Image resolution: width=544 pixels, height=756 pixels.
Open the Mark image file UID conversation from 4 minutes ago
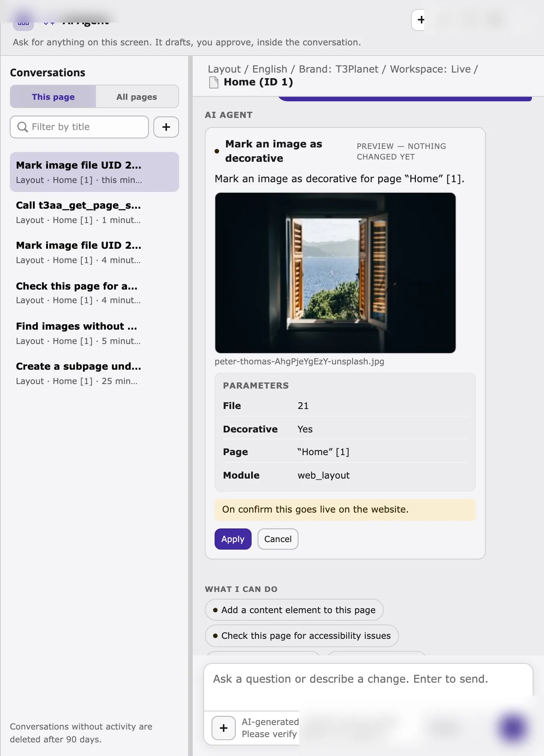pyautogui.click(x=94, y=252)
